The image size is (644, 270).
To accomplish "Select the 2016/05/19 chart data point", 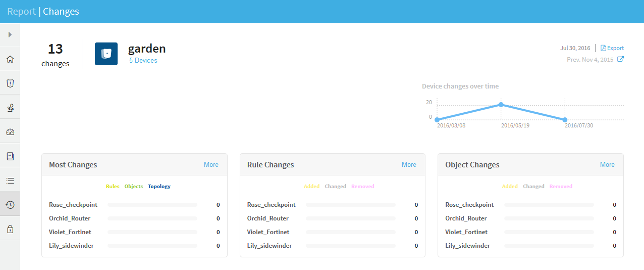I will coord(501,105).
